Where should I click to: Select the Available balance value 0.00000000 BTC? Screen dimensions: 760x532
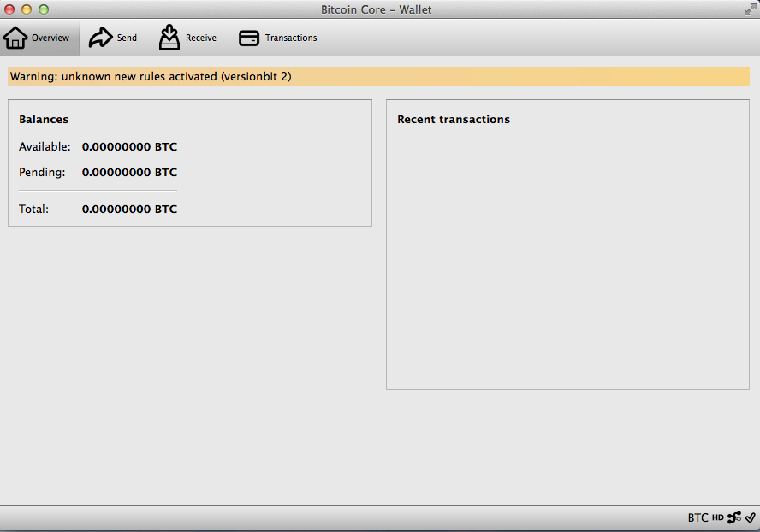pyautogui.click(x=129, y=146)
